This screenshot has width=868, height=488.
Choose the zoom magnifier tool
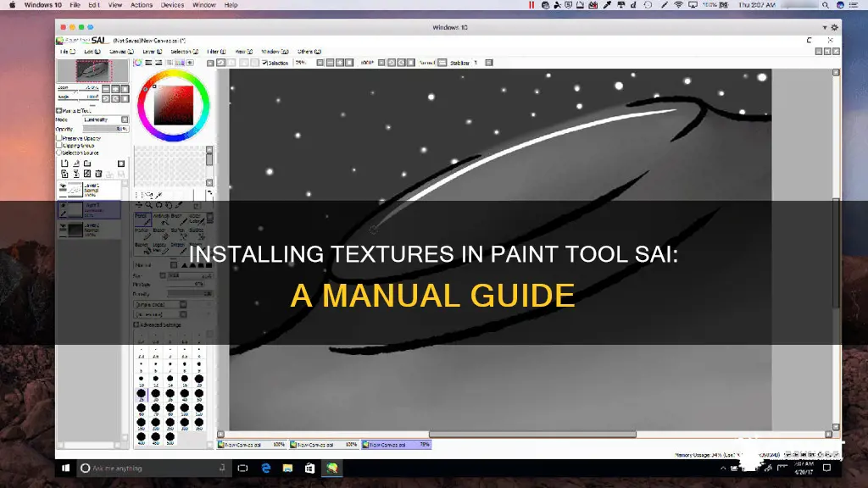click(148, 205)
